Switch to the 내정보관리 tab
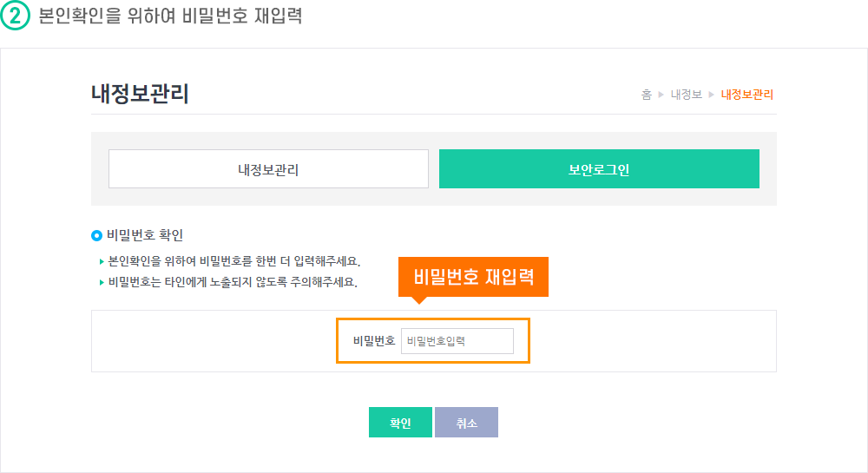The height and width of the screenshot is (473, 868). (x=268, y=168)
